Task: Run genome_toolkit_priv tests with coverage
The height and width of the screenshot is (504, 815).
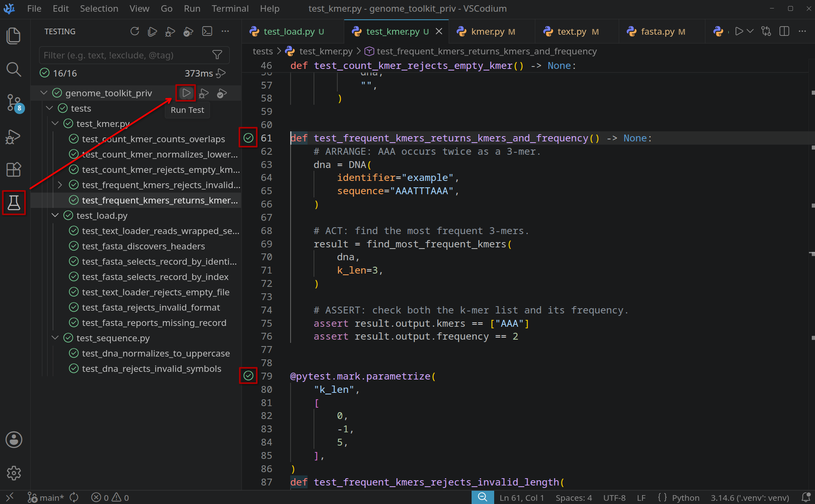Action: 222,93
